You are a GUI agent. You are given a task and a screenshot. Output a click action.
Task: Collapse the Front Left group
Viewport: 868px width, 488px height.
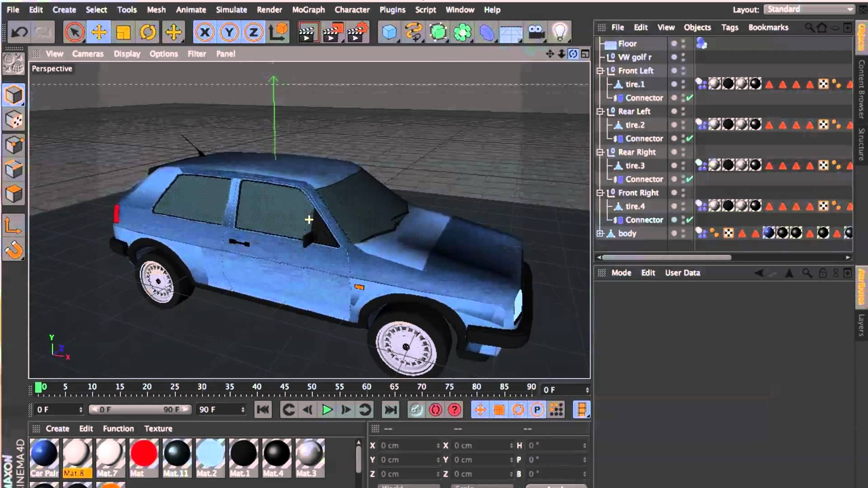tap(600, 71)
